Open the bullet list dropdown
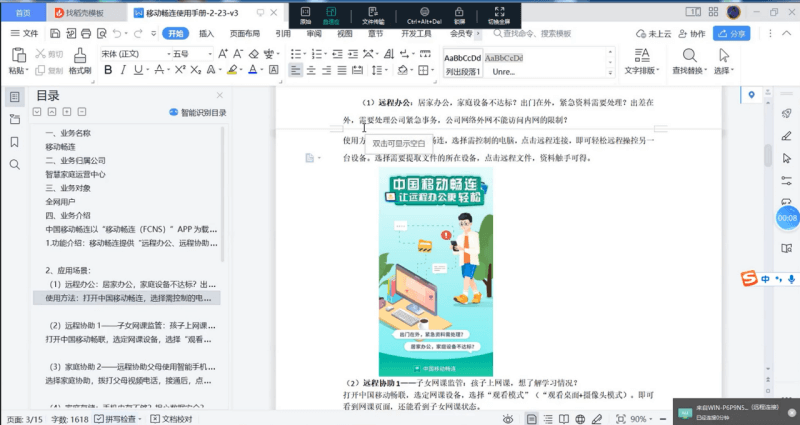Image resolution: width=800 pixels, height=425 pixels. 305,54
